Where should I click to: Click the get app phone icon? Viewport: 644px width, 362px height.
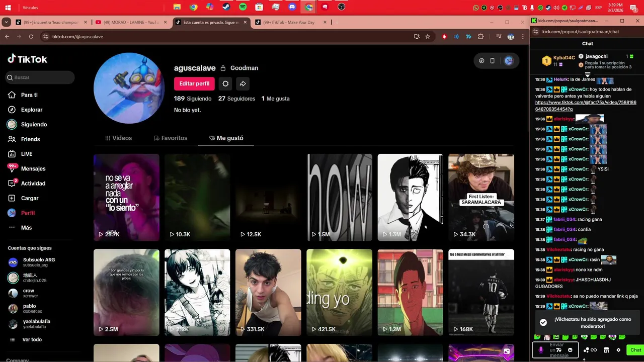click(493, 61)
